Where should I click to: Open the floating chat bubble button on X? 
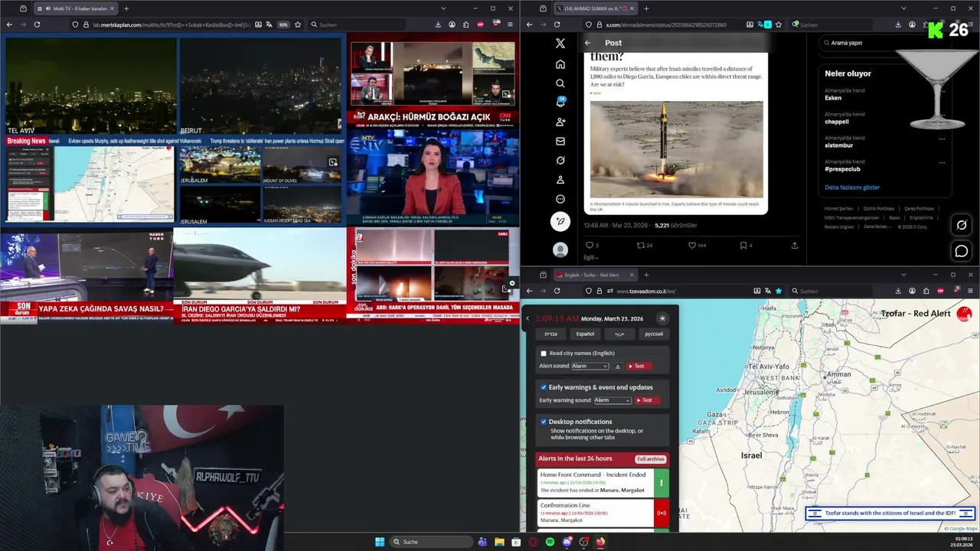[962, 251]
